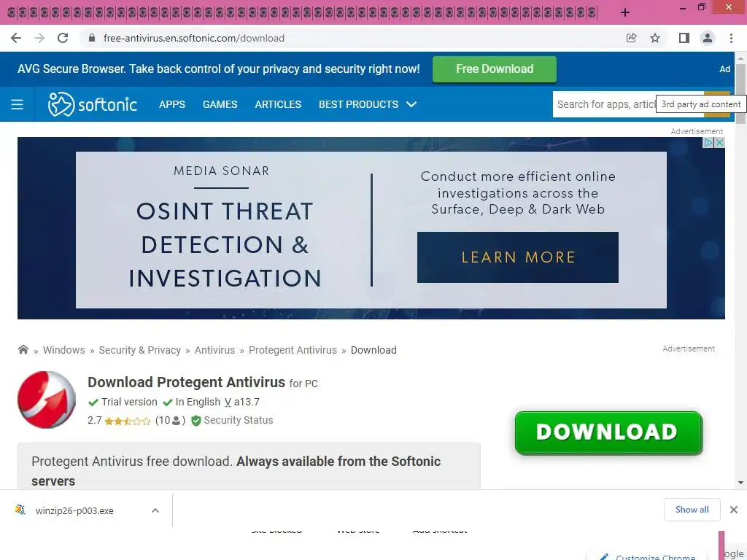The image size is (747, 560).
Task: View site security padlock info
Action: (x=92, y=38)
